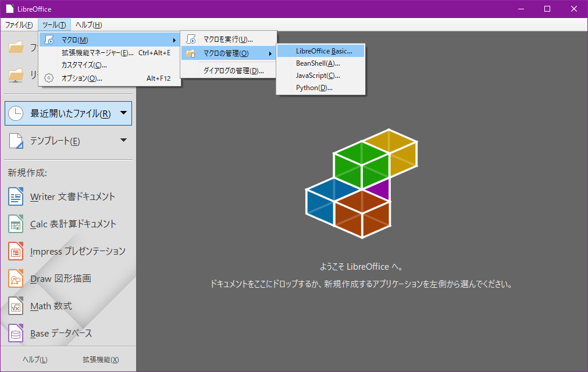
Task: Click the マクロを実行 icon
Action: tap(191, 40)
